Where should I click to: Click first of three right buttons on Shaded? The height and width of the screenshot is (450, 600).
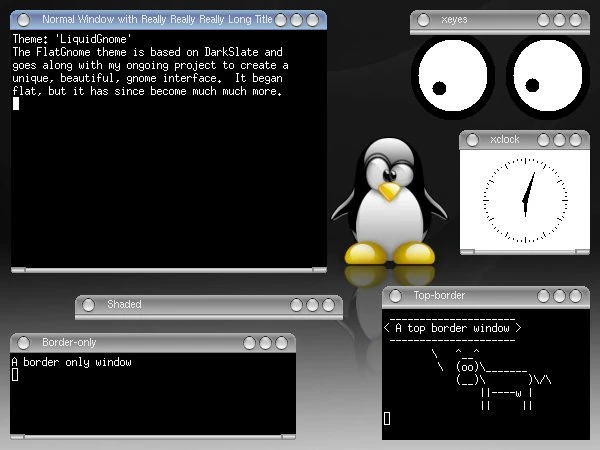coord(297,305)
